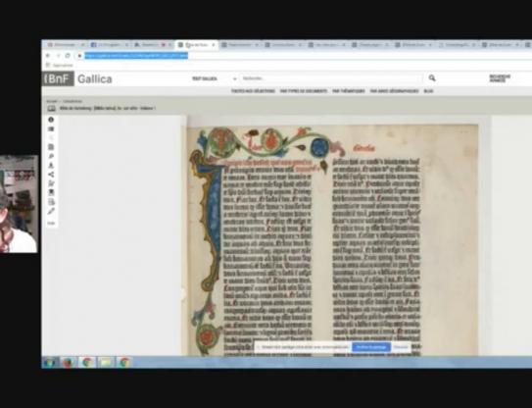Click the download icon in viewer sidebar
532x408 pixels.
51,166
